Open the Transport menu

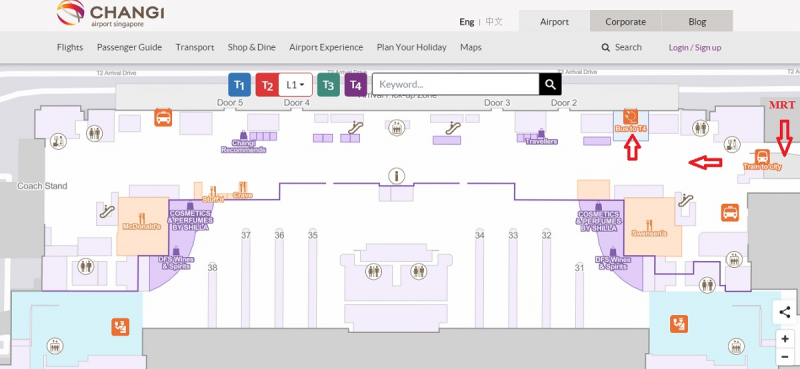pyautogui.click(x=195, y=47)
